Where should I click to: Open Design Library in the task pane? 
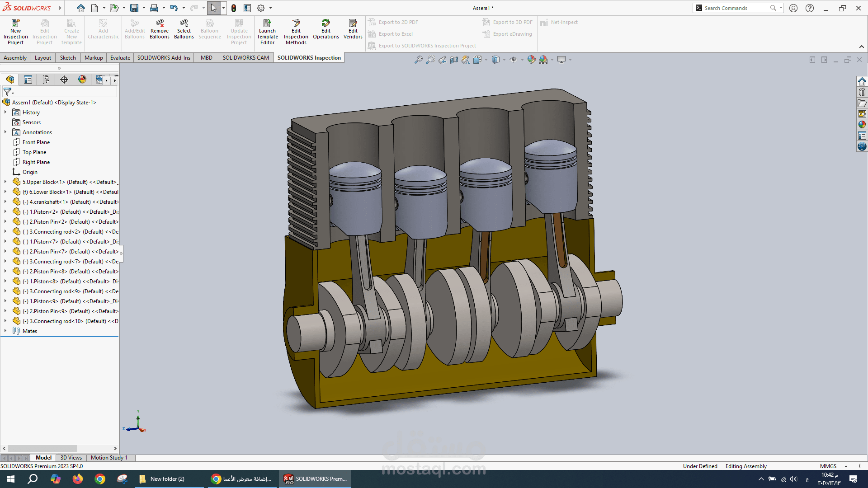coord(862,92)
